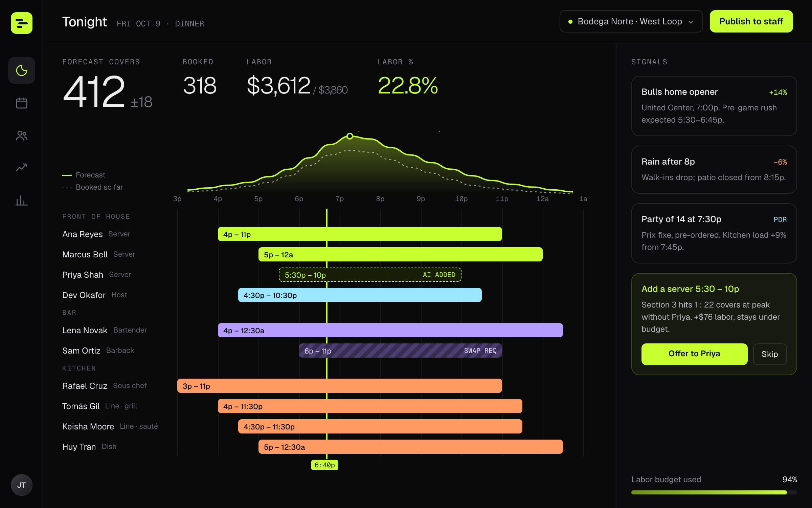Select Marcus Bell 5p – 12a shift bar
Image resolution: width=812 pixels, height=508 pixels.
[x=401, y=254]
